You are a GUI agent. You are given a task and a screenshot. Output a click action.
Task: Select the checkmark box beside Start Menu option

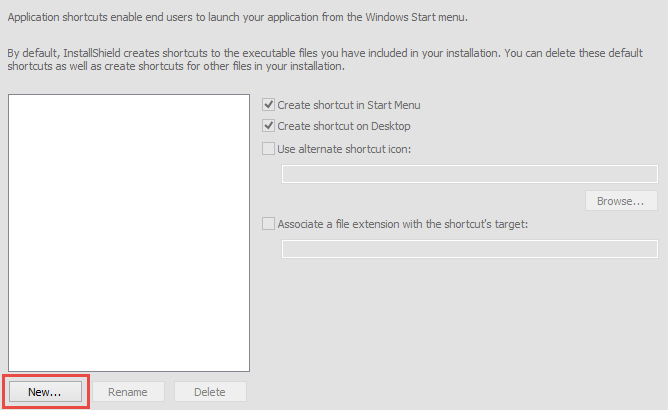pos(268,105)
